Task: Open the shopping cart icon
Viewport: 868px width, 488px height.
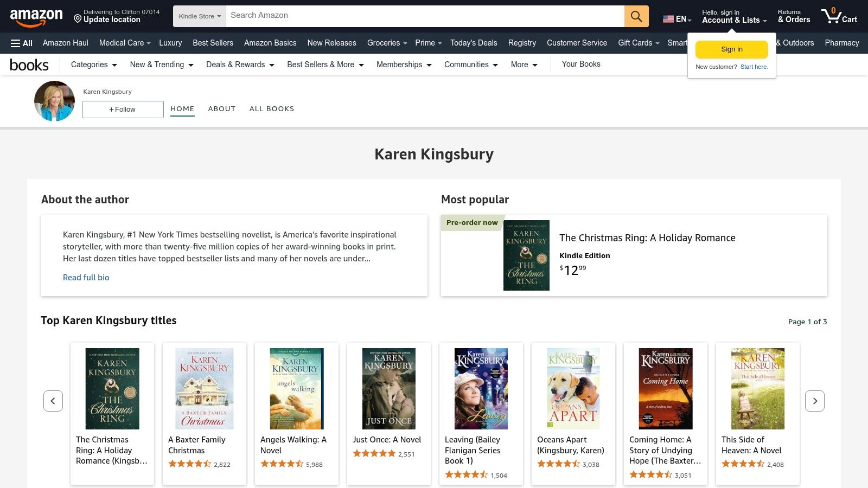Action: 839,16
